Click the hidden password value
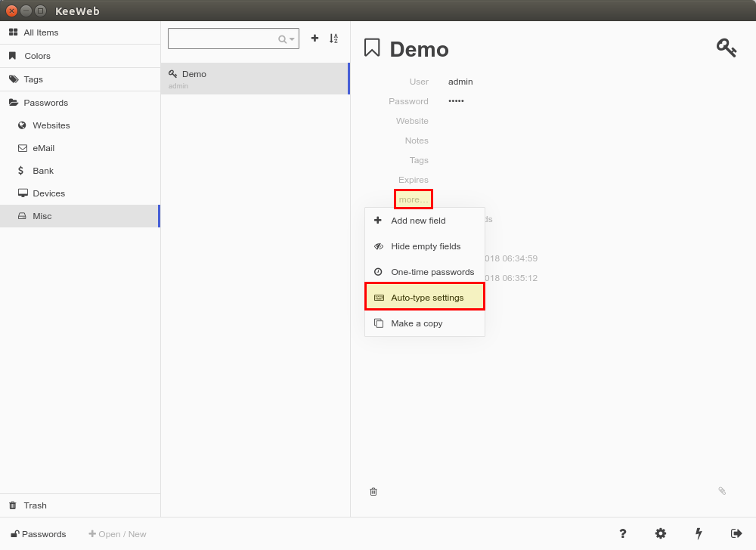Image resolution: width=756 pixels, height=550 pixels. coord(456,101)
